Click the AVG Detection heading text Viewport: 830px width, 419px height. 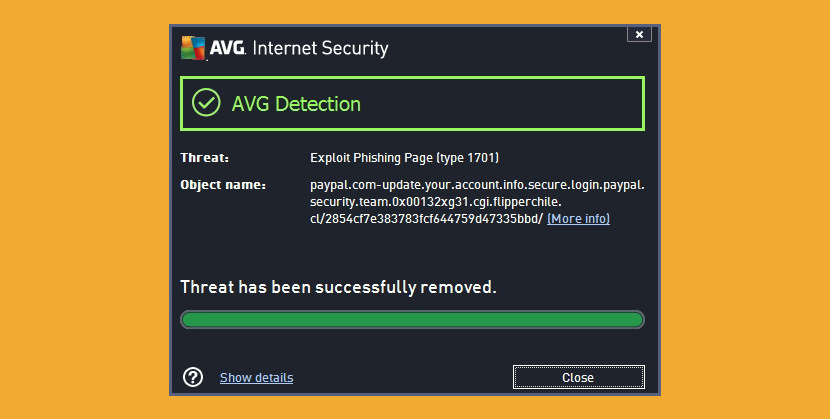point(296,104)
